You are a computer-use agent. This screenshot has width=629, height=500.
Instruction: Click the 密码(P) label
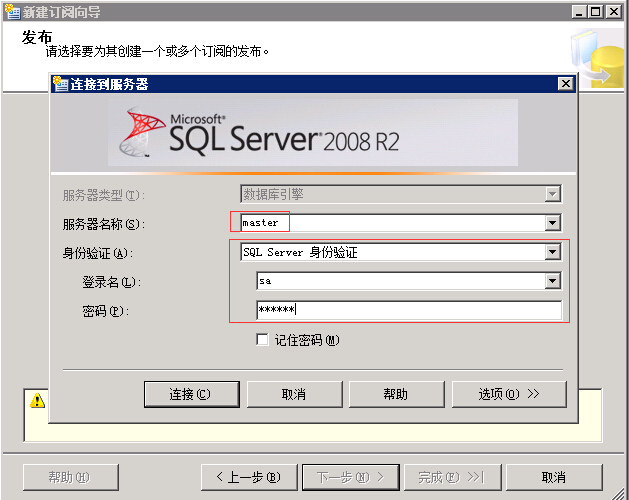tap(106, 311)
